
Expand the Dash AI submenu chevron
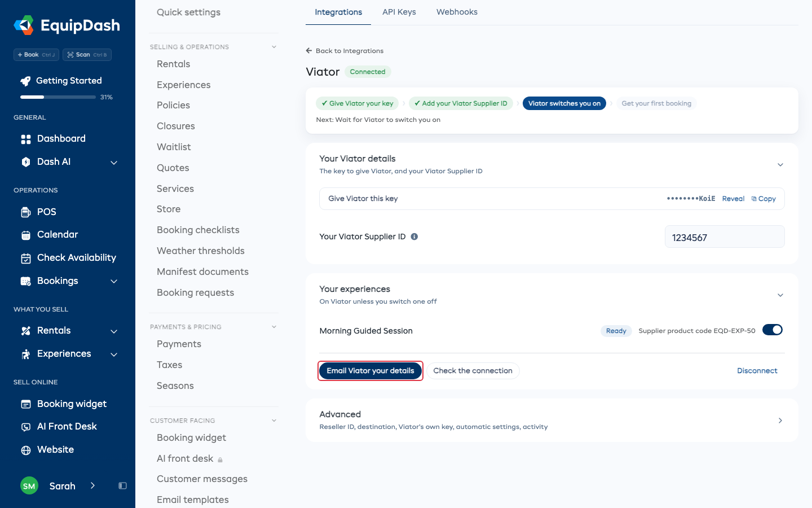click(114, 163)
